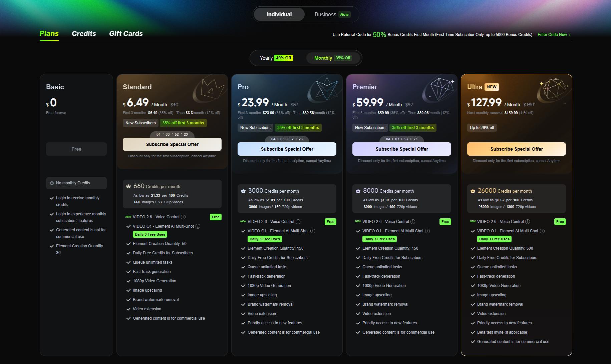
Task: Select checkmark beside Standard 1080p Video Generation
Action: click(128, 281)
